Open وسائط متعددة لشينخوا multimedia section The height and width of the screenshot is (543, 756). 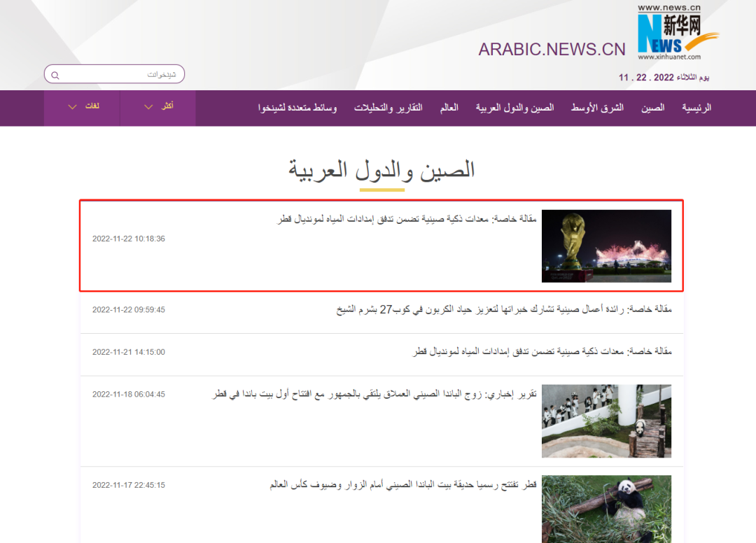[297, 108]
